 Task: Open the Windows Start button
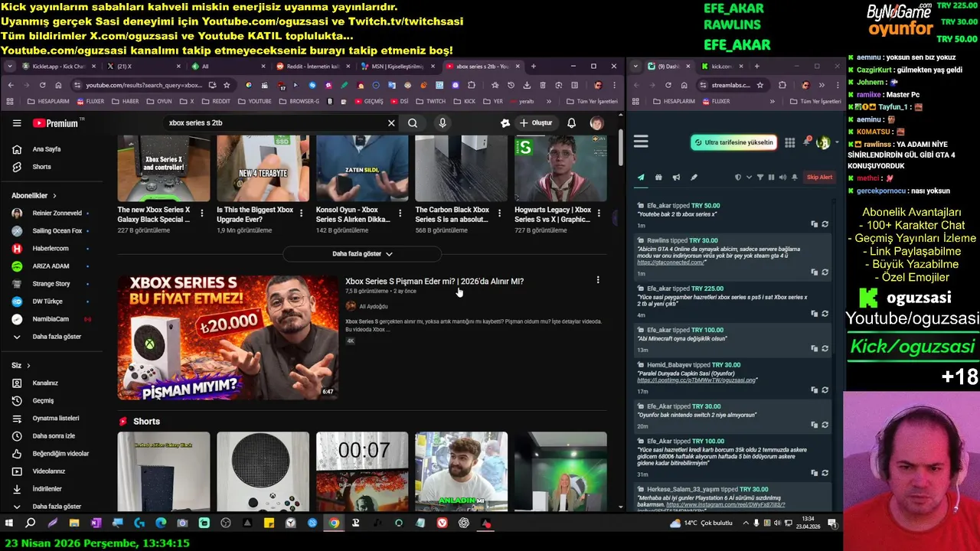(8, 523)
